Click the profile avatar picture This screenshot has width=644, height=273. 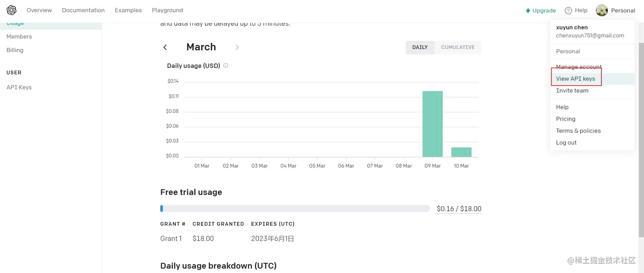pyautogui.click(x=602, y=10)
